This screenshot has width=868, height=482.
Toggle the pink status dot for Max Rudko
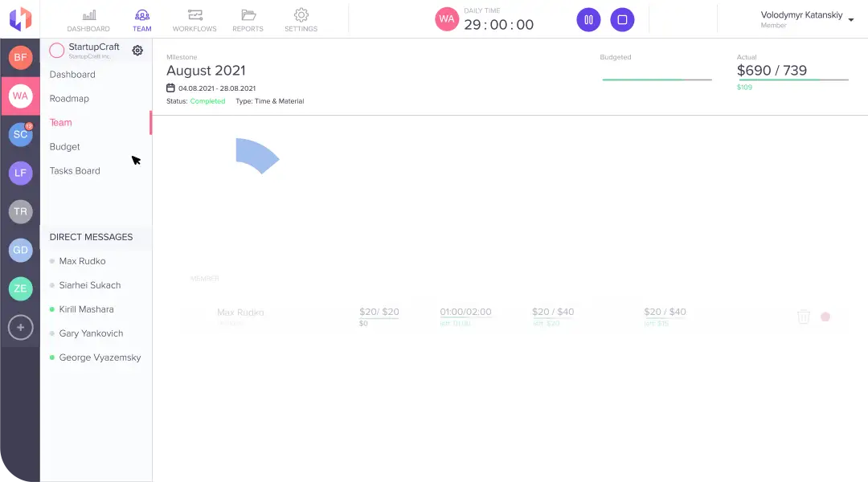[x=825, y=317]
